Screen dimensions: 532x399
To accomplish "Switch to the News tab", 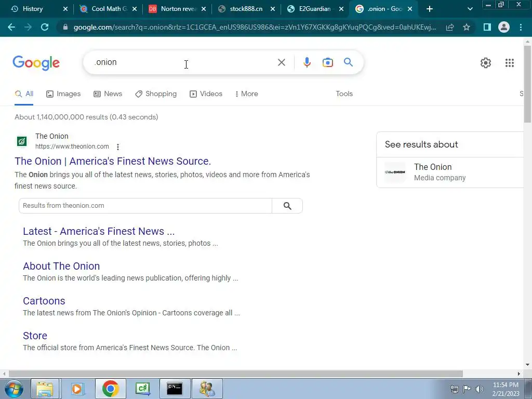I will tap(108, 94).
